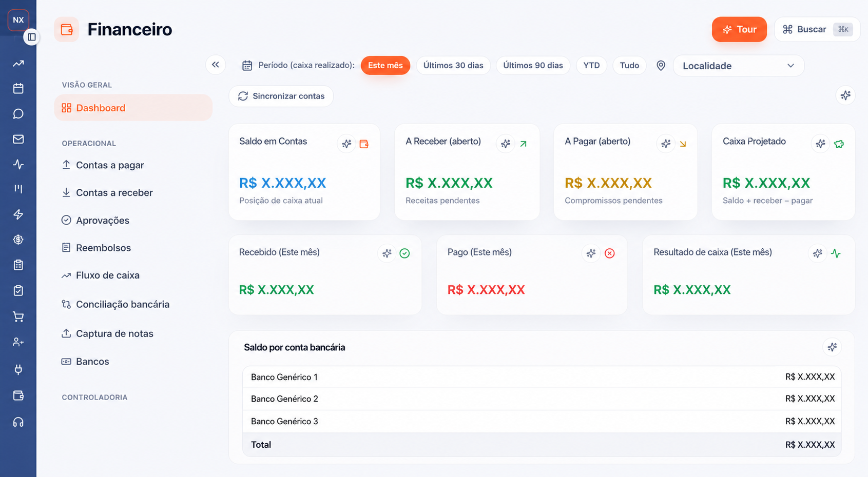Open the calendar rail icon
The image size is (868, 477).
point(18,88)
